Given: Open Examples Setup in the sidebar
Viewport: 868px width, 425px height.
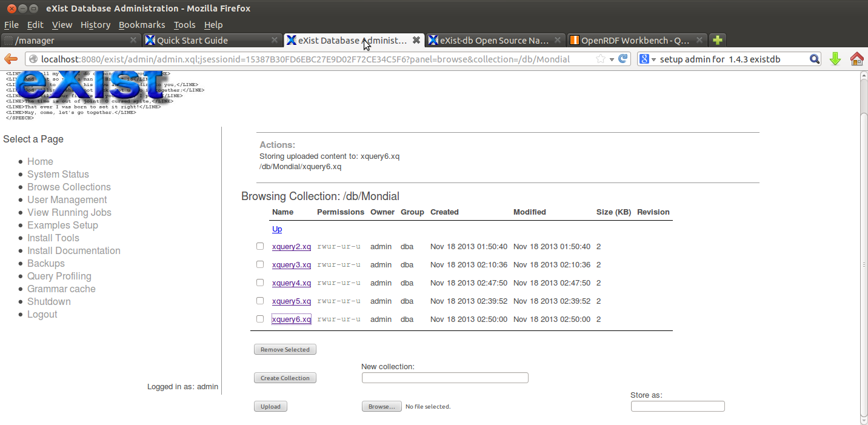Looking at the screenshot, I should coord(62,225).
